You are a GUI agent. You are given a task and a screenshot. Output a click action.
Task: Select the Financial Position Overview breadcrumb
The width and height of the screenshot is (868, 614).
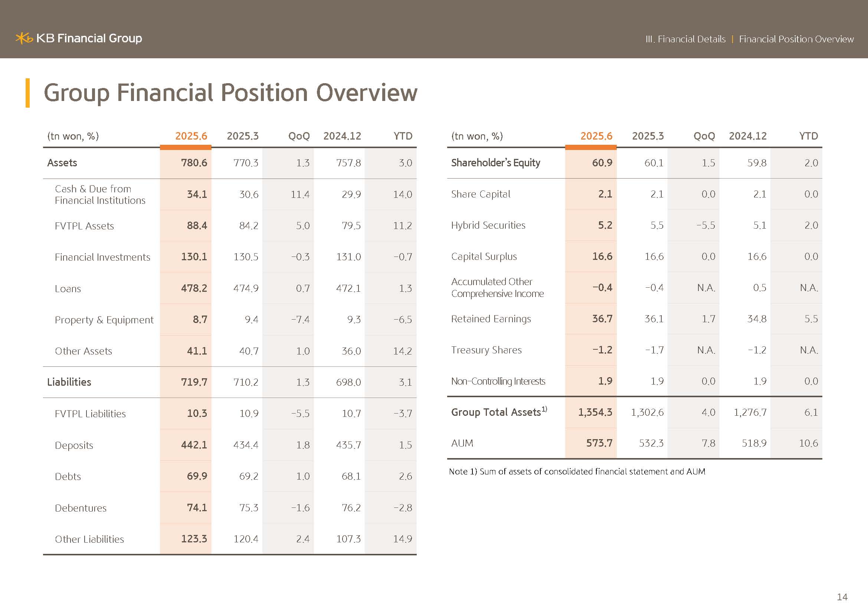click(796, 39)
